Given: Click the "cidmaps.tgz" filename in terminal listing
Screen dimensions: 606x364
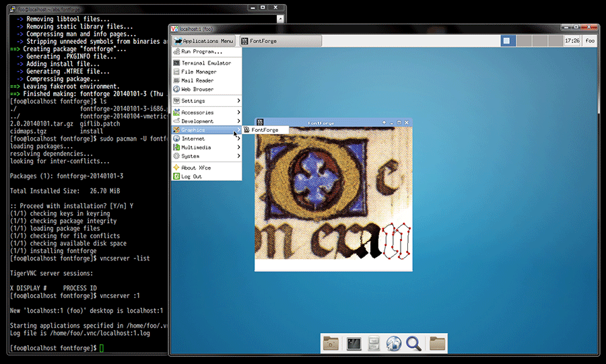Looking at the screenshot, I should [28, 131].
